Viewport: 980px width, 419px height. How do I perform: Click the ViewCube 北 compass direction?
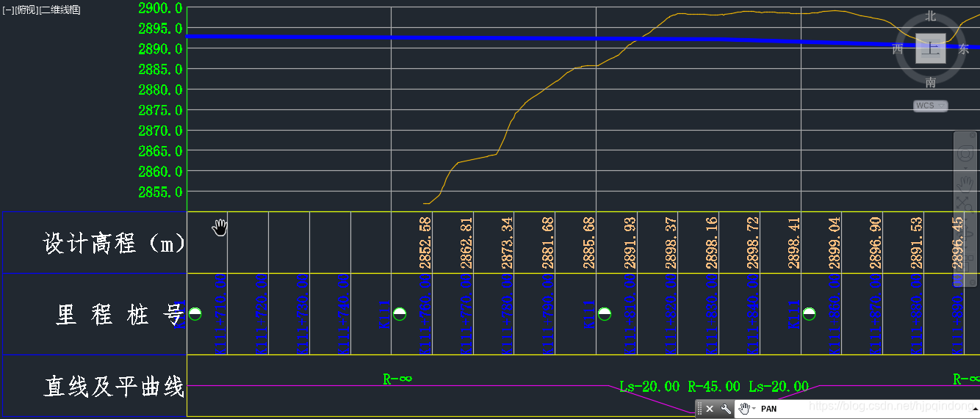pos(931,16)
